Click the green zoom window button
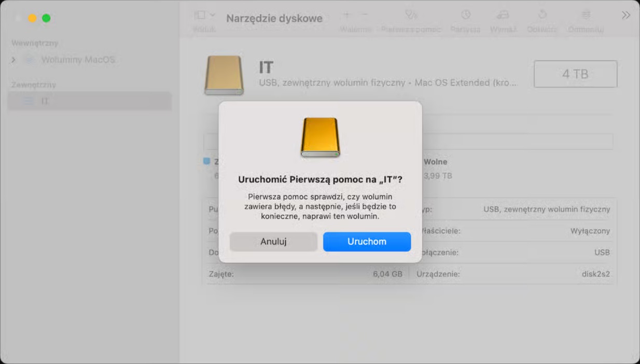Viewport: 640px width, 364px height. tap(46, 18)
